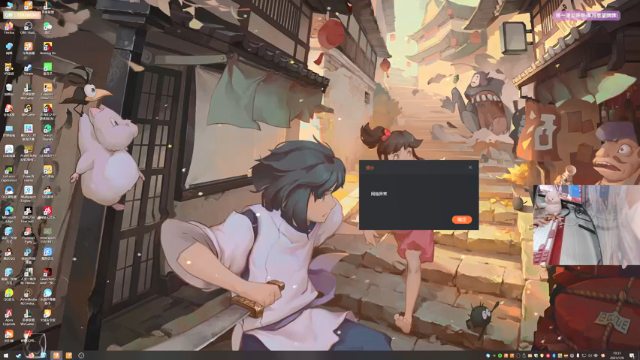Click the orange confirm button in the dialog
The width and height of the screenshot is (640, 360).
462,220
